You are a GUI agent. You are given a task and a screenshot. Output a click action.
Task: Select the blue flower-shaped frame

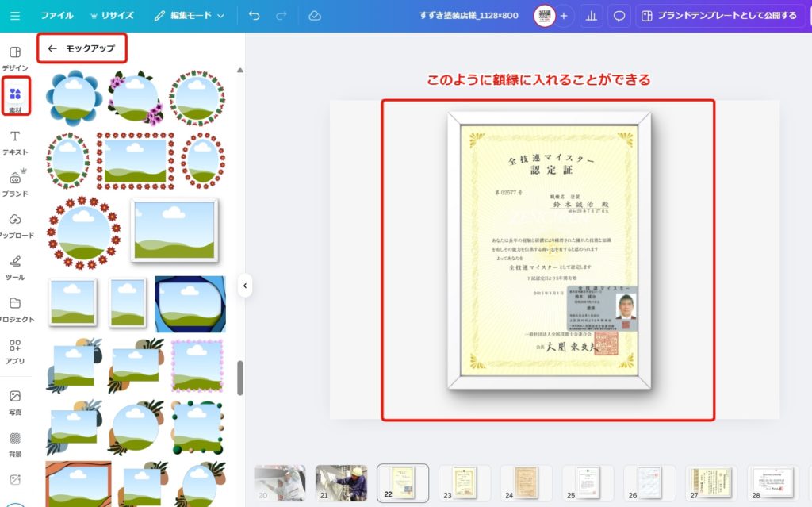tap(73, 97)
